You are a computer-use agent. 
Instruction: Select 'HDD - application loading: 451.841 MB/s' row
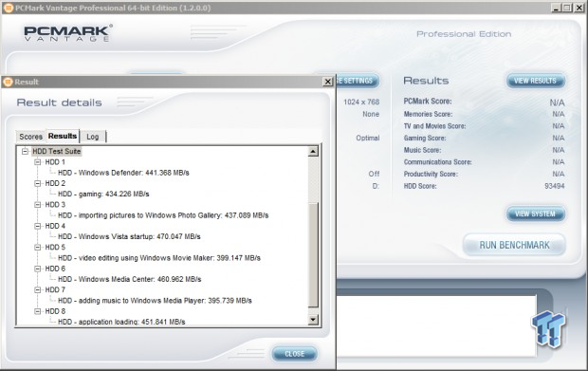click(121, 322)
